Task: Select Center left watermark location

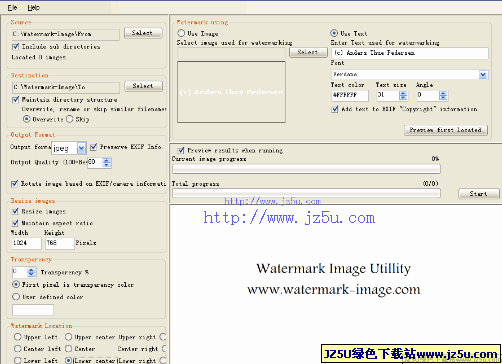Action: [x=18, y=349]
